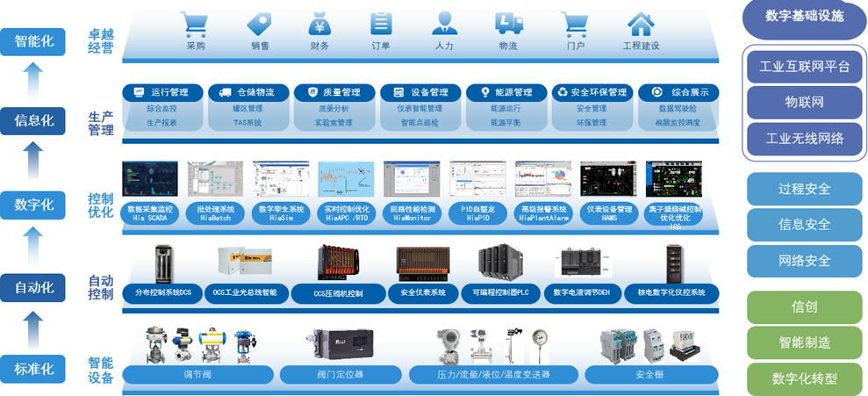
Task: Select the 销售 price tag icon
Action: pyautogui.click(x=260, y=24)
